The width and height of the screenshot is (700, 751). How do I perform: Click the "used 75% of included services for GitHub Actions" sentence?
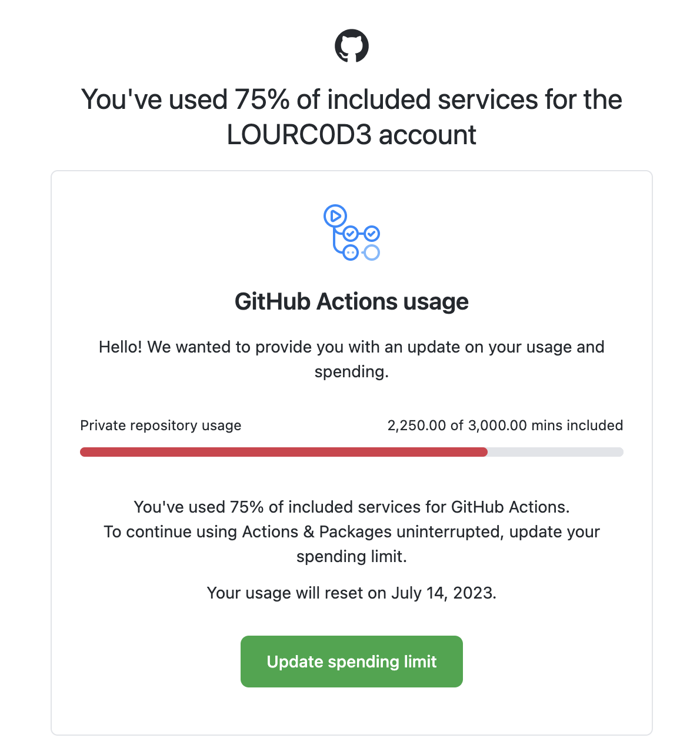click(x=352, y=507)
